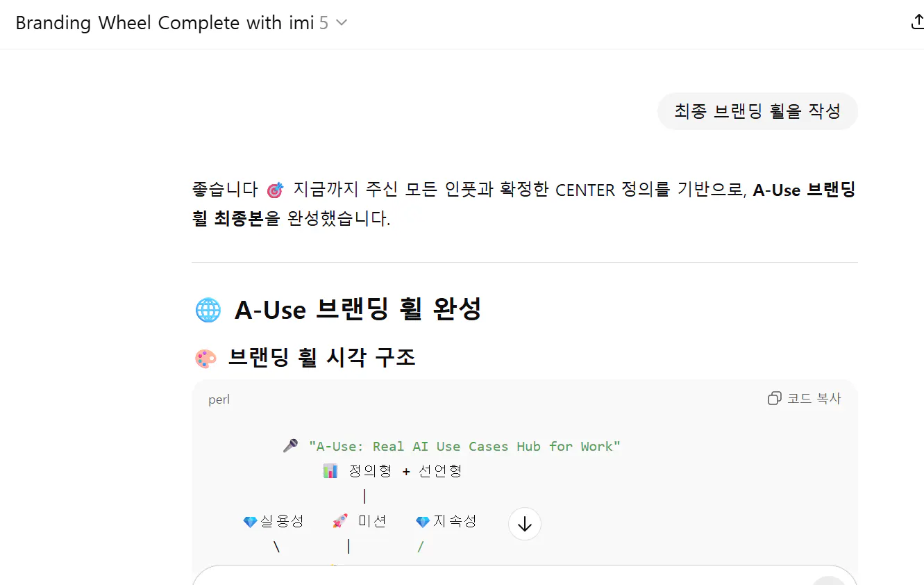Click the scroll-to-bottom arrow over the code block
The height and width of the screenshot is (585, 924).
[524, 524]
